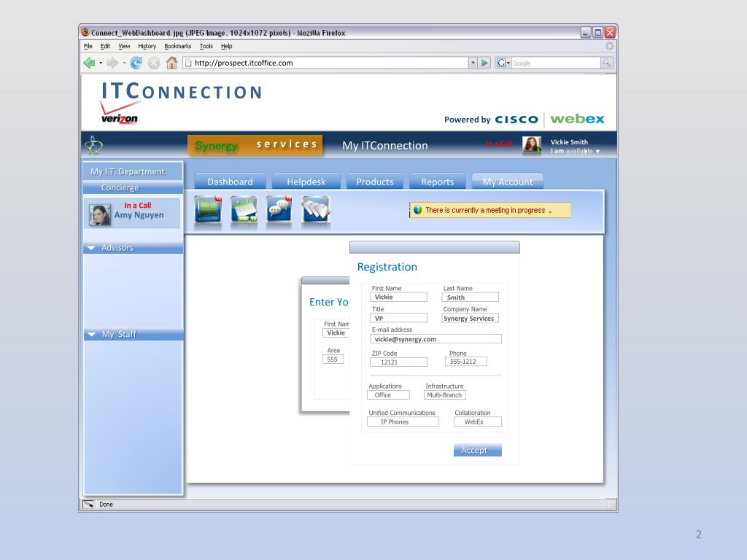The height and width of the screenshot is (560, 747).
Task: Click First Name field in background dialog
Action: pyautogui.click(x=336, y=332)
